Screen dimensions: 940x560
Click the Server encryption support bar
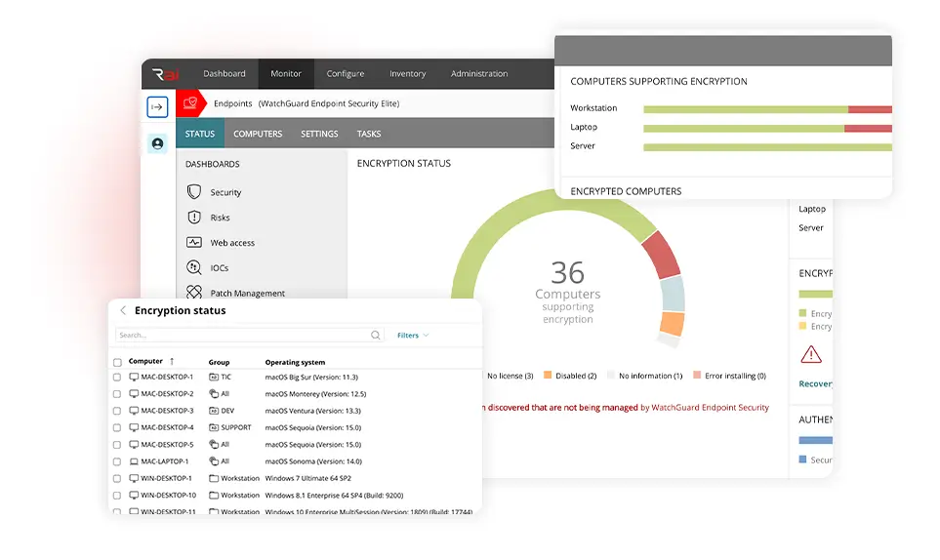click(x=767, y=146)
